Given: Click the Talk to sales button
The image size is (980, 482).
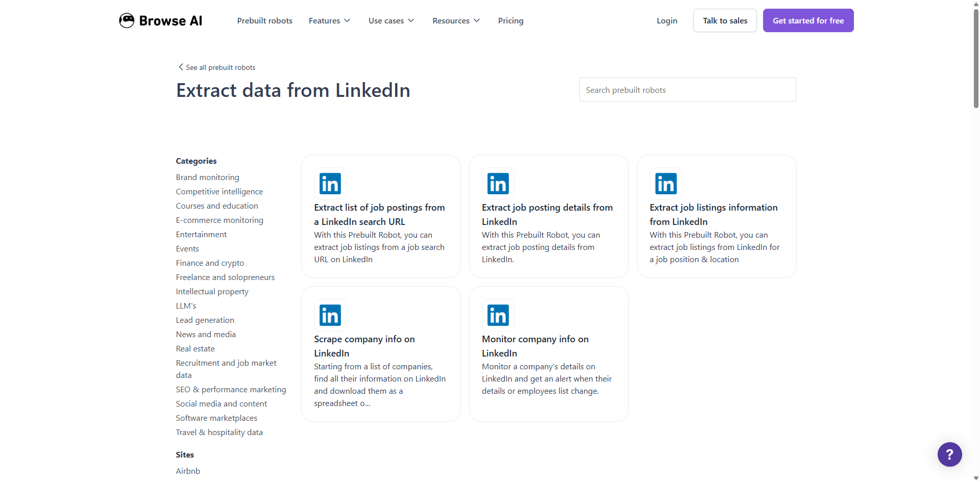Looking at the screenshot, I should tap(725, 20).
